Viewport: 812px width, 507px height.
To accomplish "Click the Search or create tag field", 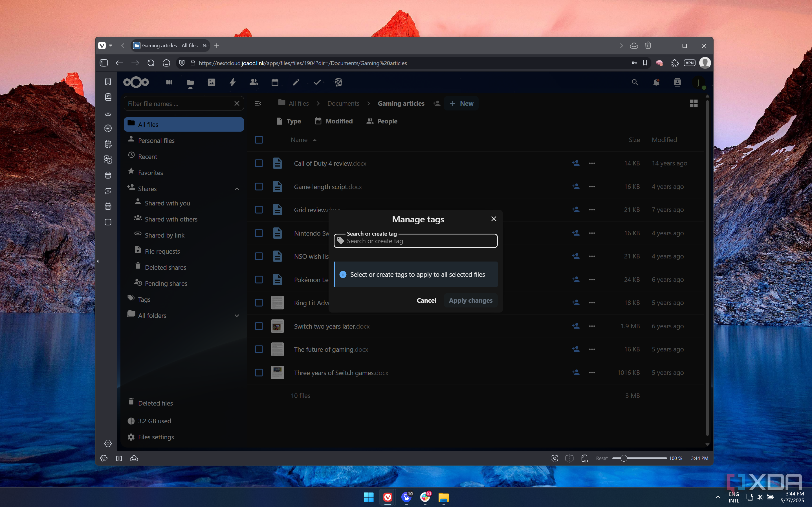I will point(415,241).
